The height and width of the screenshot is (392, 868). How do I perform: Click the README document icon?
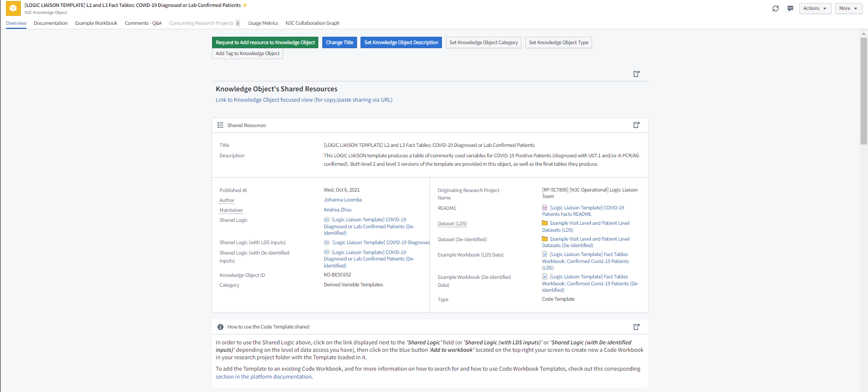coord(545,208)
